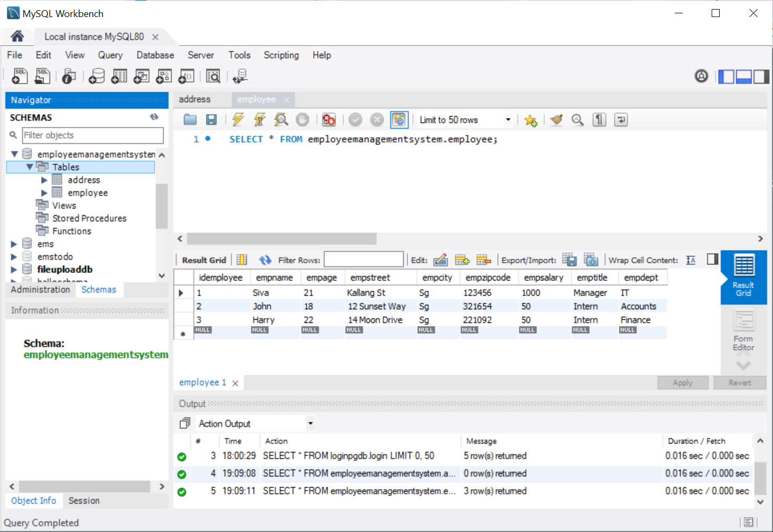Open the Query menu
773x532 pixels.
coord(110,55)
